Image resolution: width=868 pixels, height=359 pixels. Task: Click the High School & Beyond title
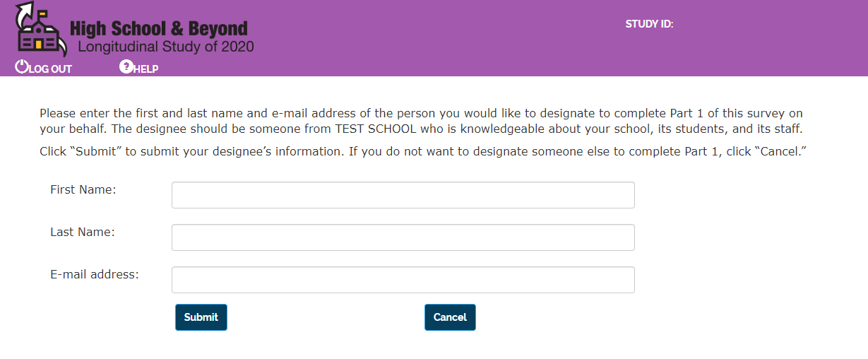pyautogui.click(x=159, y=29)
